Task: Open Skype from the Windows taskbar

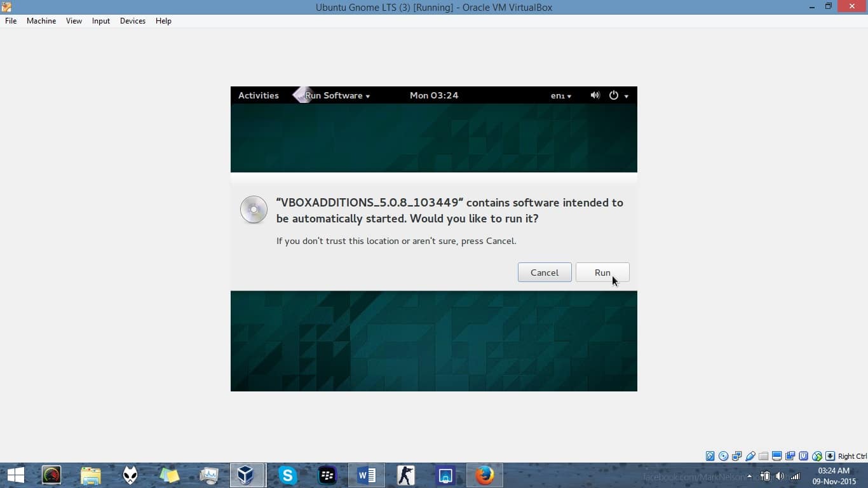Action: click(288, 475)
